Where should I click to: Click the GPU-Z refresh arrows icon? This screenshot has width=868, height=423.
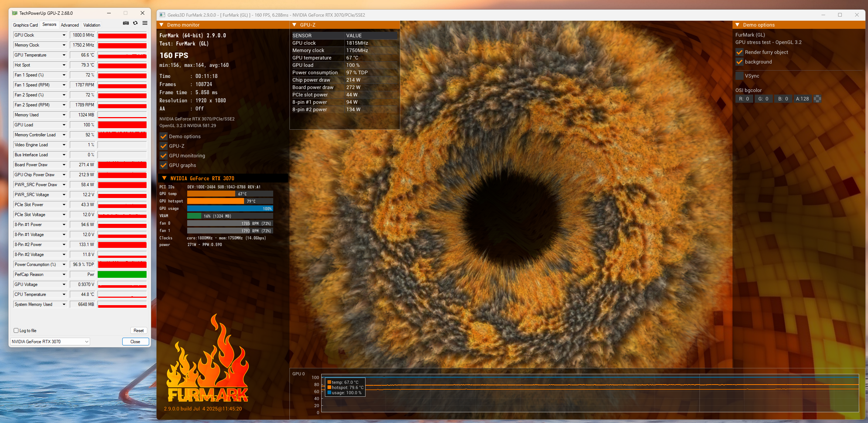(x=135, y=23)
